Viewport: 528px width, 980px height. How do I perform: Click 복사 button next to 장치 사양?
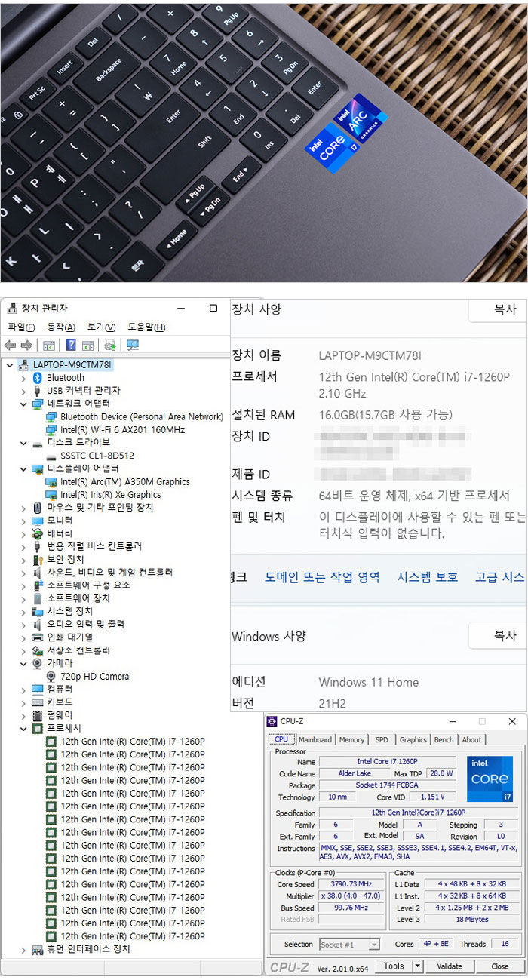click(498, 309)
